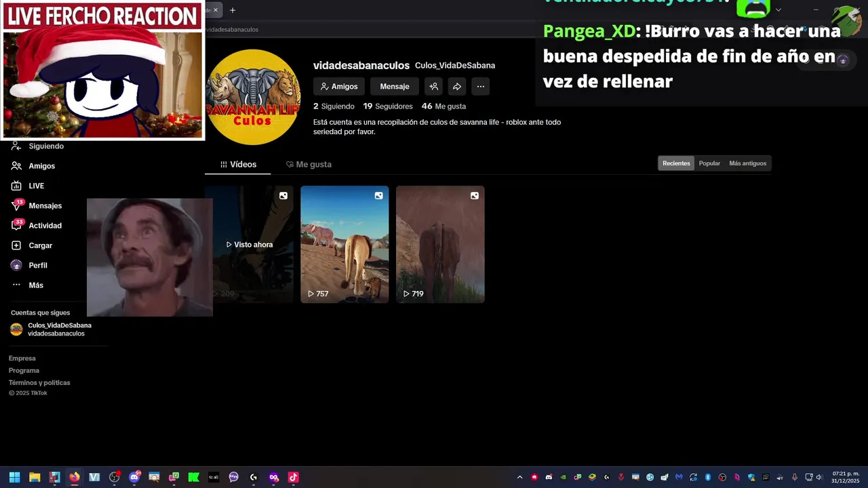
Task: Go to the LIVE section in sidebar
Action: tap(36, 186)
